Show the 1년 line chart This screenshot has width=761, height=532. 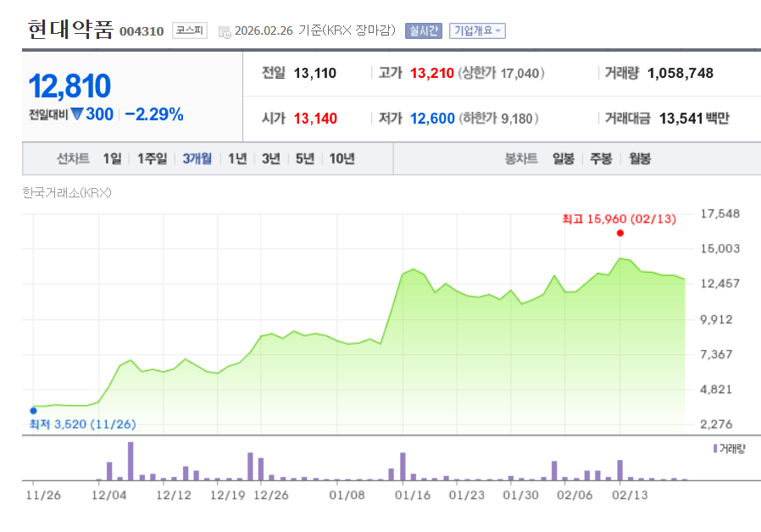(x=237, y=158)
